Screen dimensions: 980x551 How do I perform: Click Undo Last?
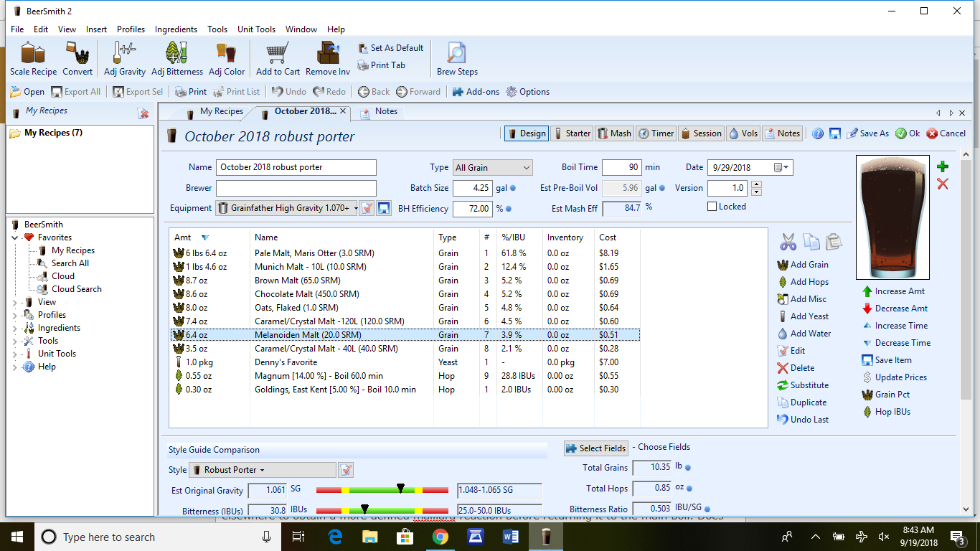[803, 420]
